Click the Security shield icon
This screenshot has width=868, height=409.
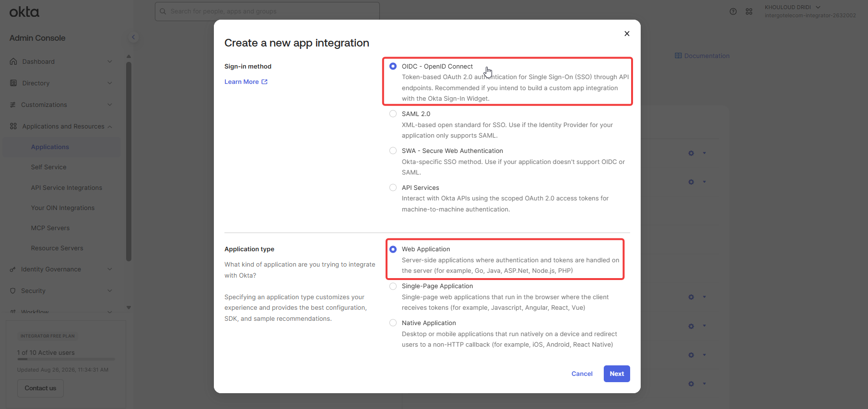pyautogui.click(x=13, y=291)
